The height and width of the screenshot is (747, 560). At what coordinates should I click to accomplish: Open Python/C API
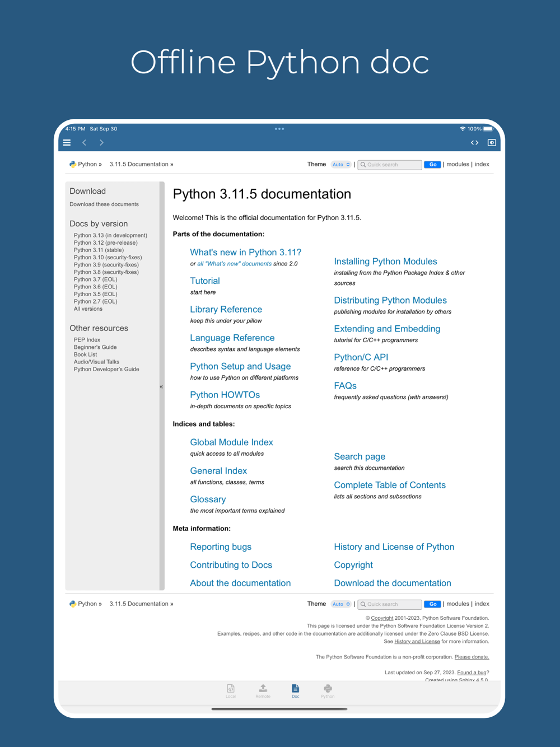361,357
